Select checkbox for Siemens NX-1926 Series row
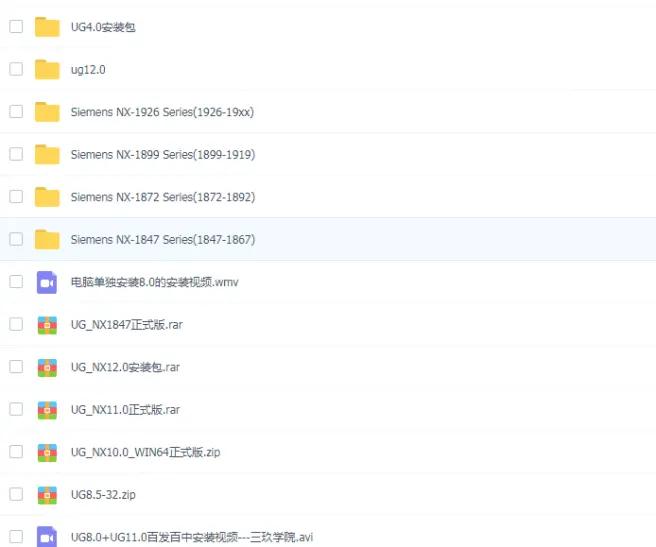656x547 pixels. [x=16, y=111]
